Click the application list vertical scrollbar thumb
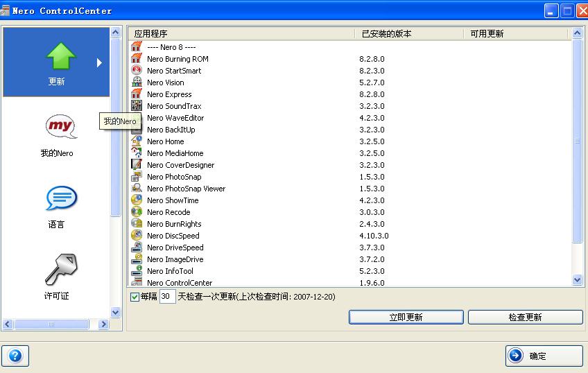The width and height of the screenshot is (588, 373). (577, 141)
